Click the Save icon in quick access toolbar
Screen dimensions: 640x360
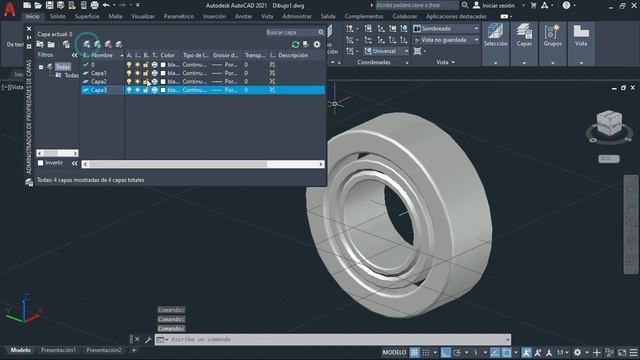(x=49, y=5)
